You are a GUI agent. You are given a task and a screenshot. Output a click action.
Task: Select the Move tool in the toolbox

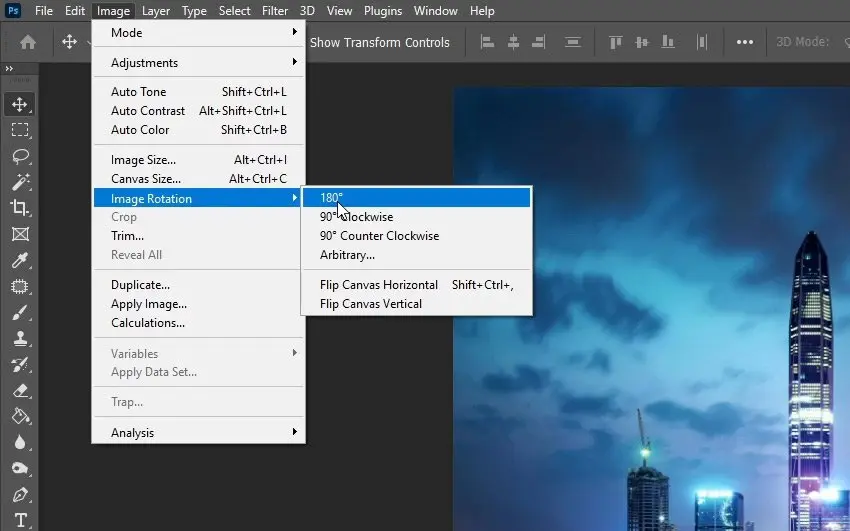pos(20,104)
